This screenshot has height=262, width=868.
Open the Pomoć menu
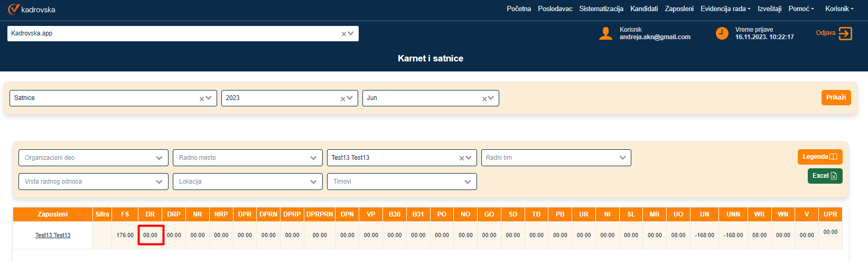coord(800,9)
